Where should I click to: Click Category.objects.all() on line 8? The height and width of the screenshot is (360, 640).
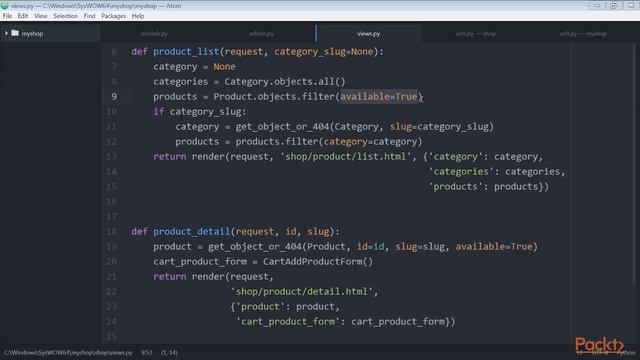285,82
